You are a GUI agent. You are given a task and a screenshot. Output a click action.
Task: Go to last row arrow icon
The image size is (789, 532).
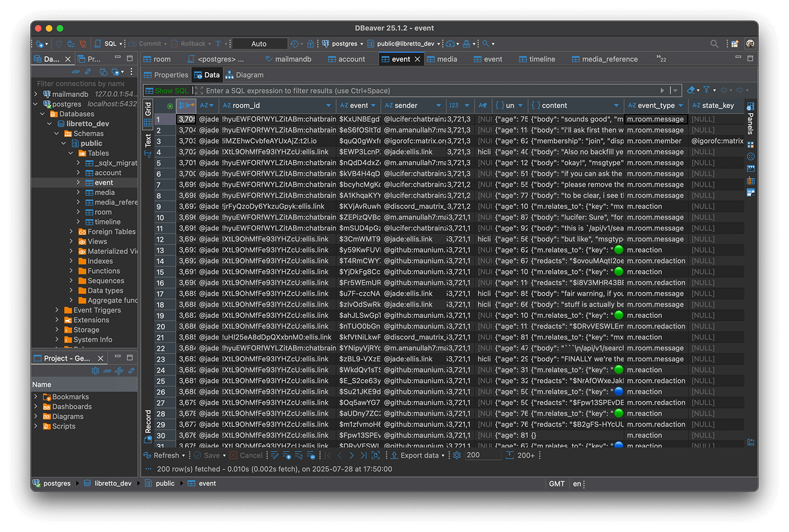click(363, 456)
